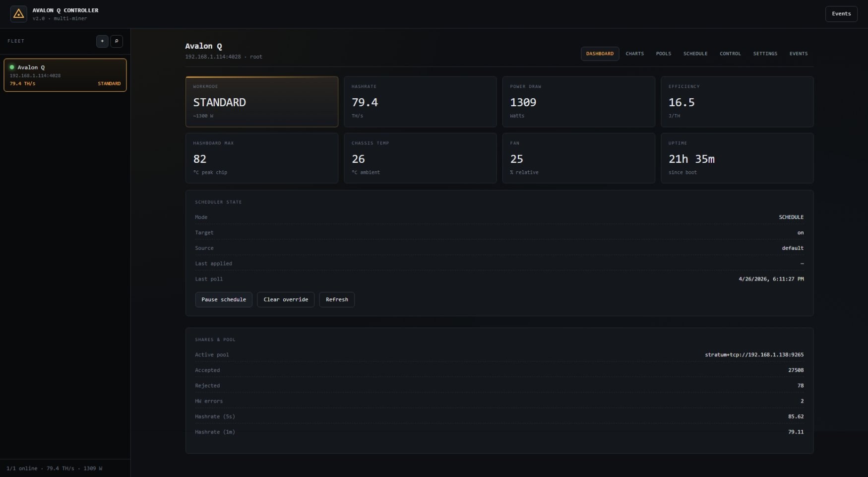Click the "Last applied" row label

point(213,264)
